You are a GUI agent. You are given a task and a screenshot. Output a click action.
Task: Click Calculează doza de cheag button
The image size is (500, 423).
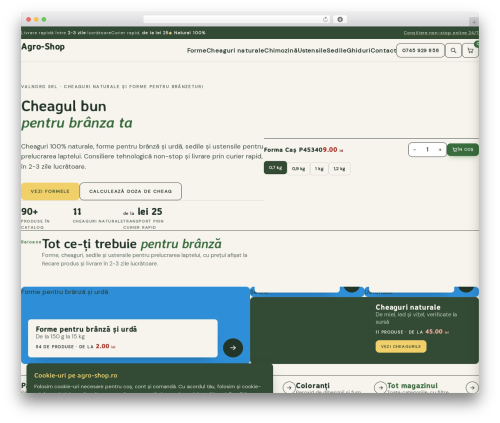130,191
